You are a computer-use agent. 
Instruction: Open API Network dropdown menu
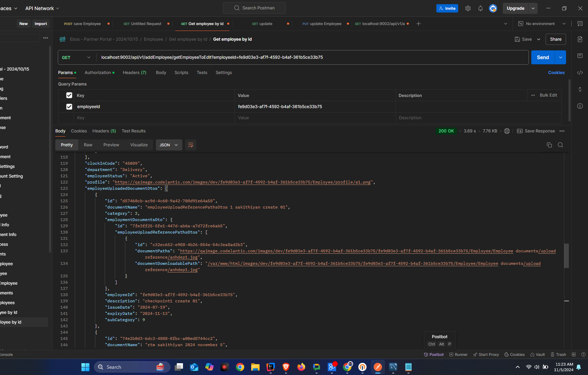coord(42,8)
